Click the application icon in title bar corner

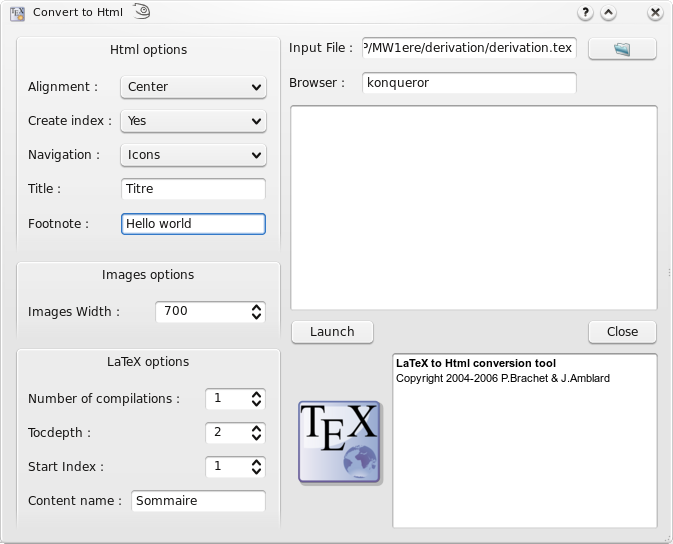pyautogui.click(x=17, y=13)
